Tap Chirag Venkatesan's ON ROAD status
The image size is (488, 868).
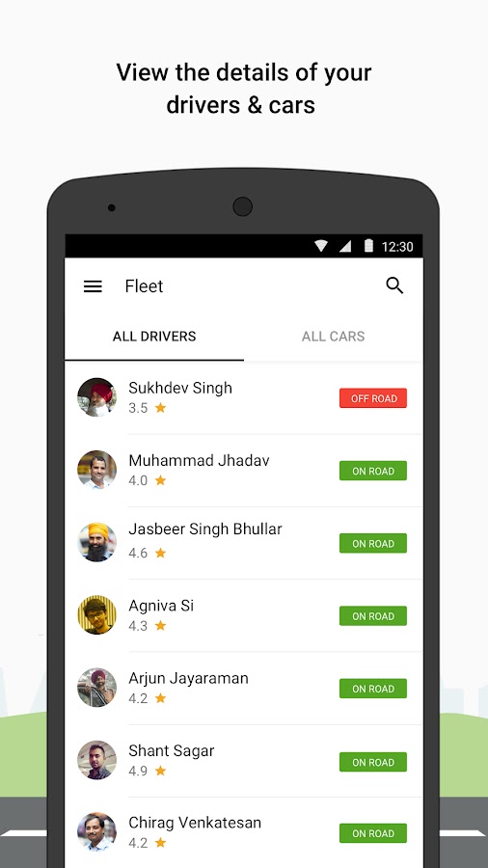(x=373, y=833)
